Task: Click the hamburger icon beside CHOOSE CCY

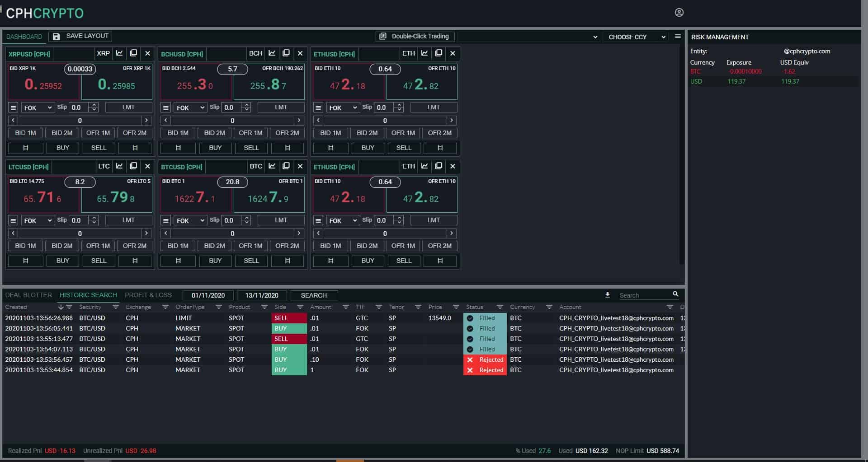Action: (x=677, y=37)
